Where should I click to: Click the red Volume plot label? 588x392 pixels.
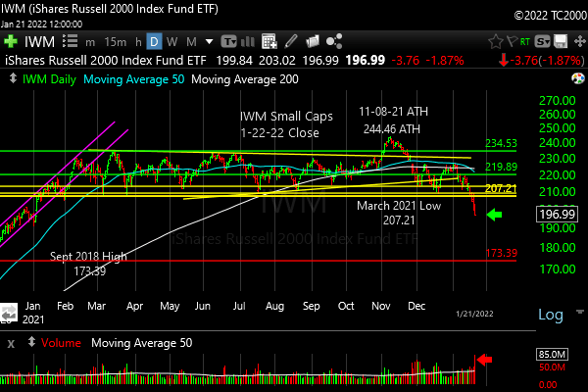point(61,343)
